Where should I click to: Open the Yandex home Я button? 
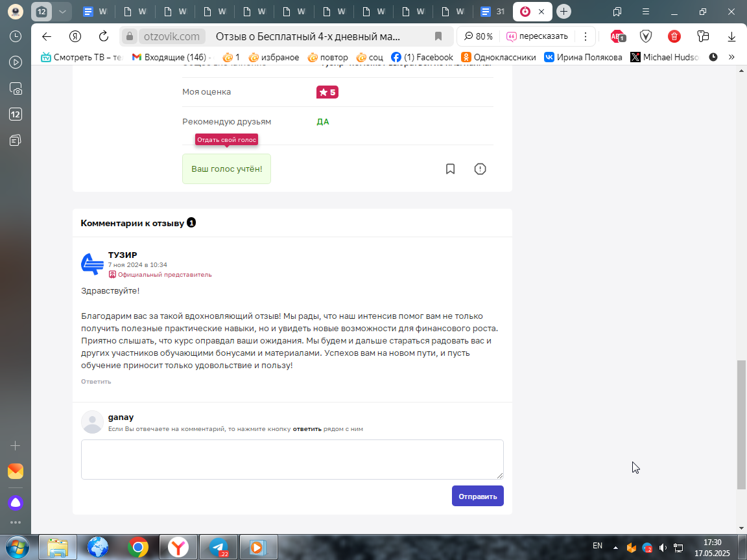[75, 37]
